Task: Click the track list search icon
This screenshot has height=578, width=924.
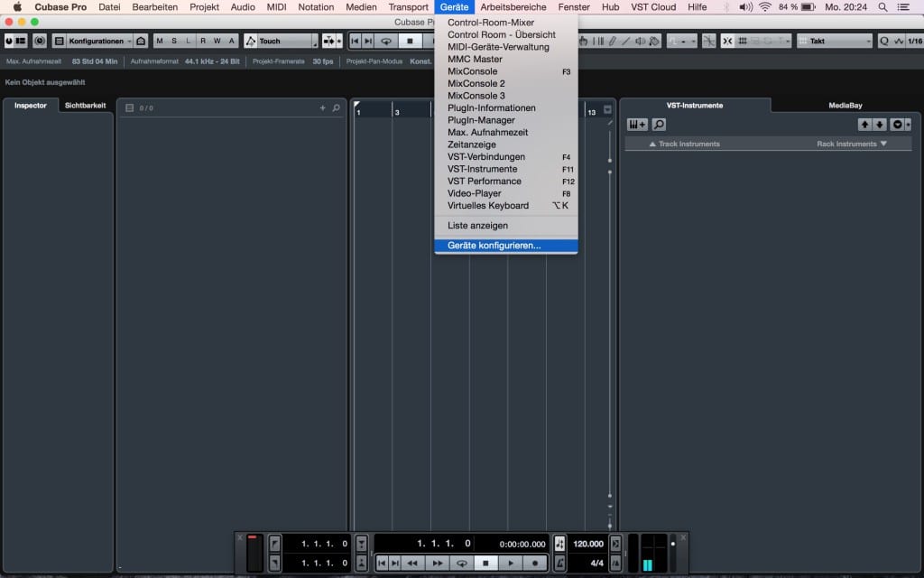Action: (x=336, y=108)
